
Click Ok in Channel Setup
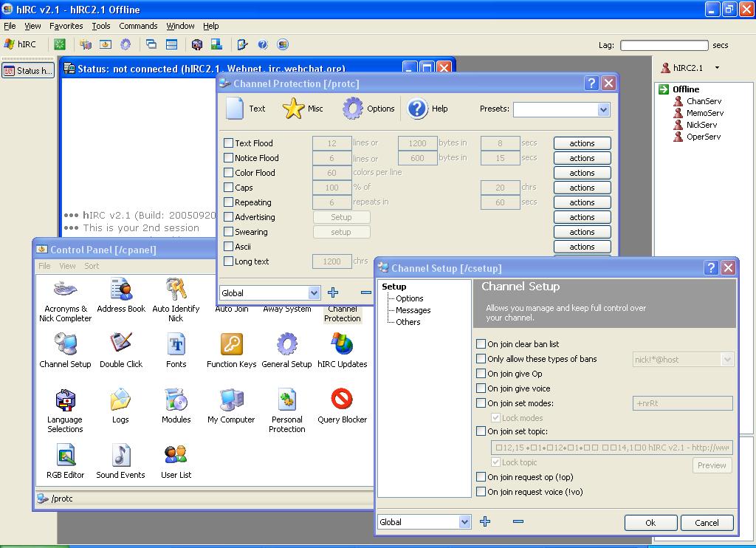650,522
